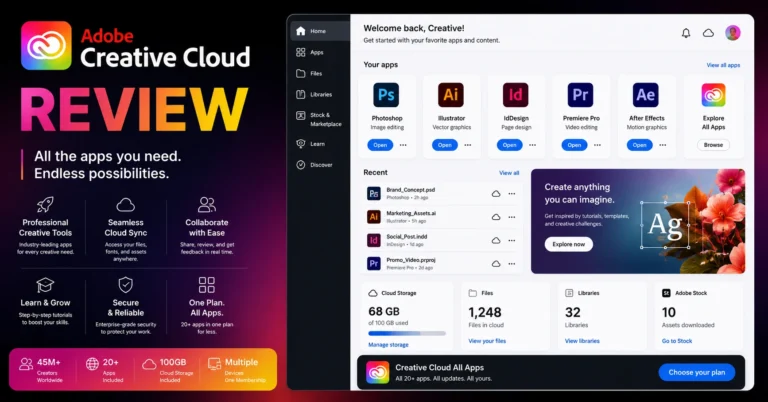Open more options for Premiere Pro app
The image size is (768, 402).
tap(598, 145)
